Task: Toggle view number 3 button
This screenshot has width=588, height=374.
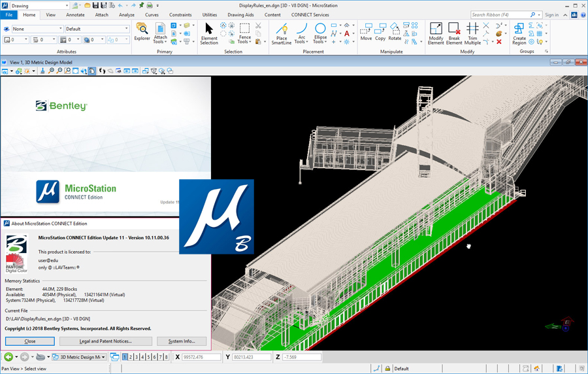Action: [137, 357]
